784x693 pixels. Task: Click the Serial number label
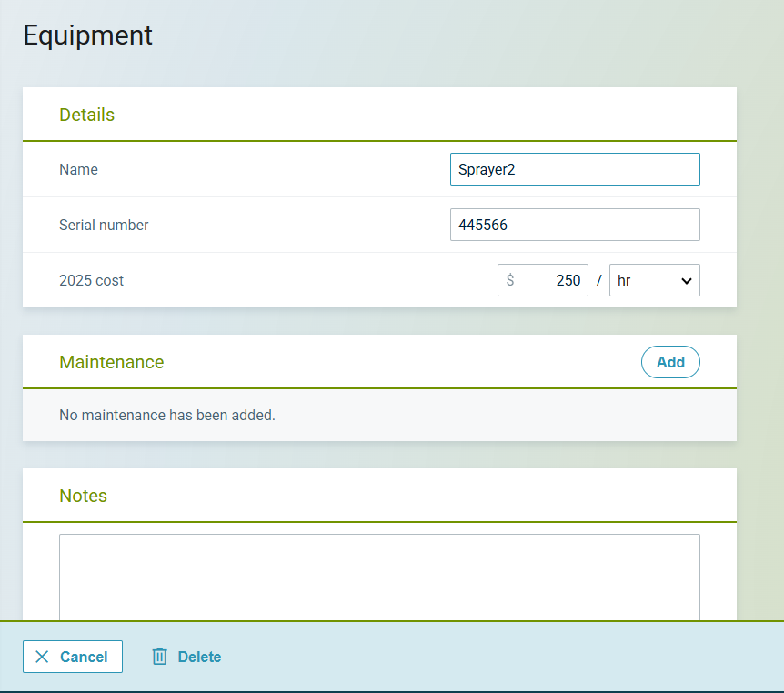[104, 225]
